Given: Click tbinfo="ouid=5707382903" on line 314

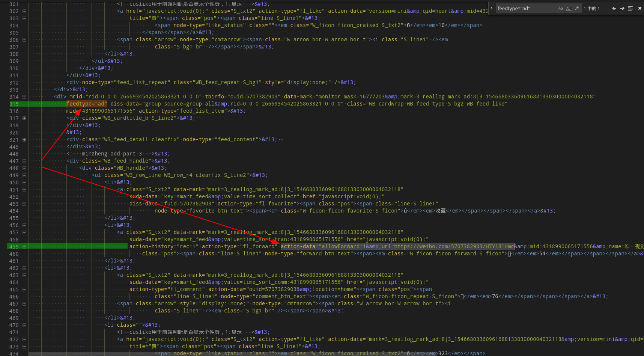Looking at the screenshot, I should (x=243, y=97).
